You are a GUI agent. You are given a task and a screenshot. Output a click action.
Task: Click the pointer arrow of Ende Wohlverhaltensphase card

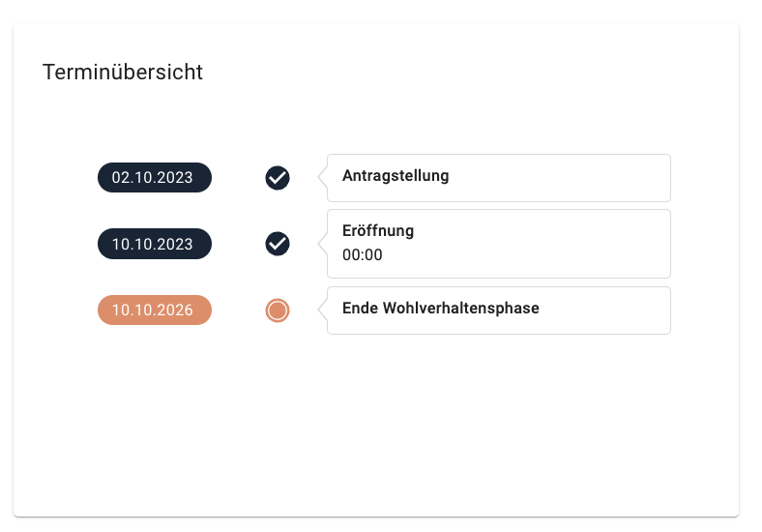[x=323, y=310]
